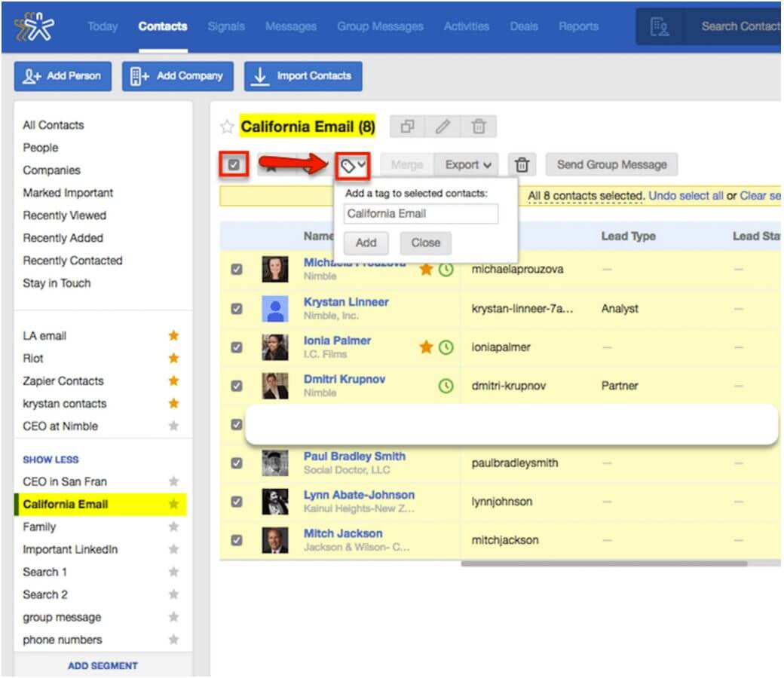Click stay-in-touch clock icon for Dmitri Krupnov

tap(446, 386)
